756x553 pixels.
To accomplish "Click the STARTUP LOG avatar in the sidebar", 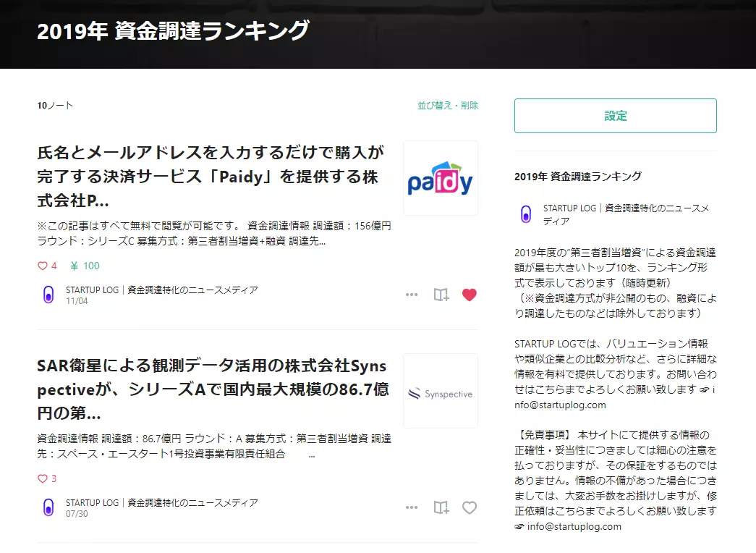I will [525, 214].
